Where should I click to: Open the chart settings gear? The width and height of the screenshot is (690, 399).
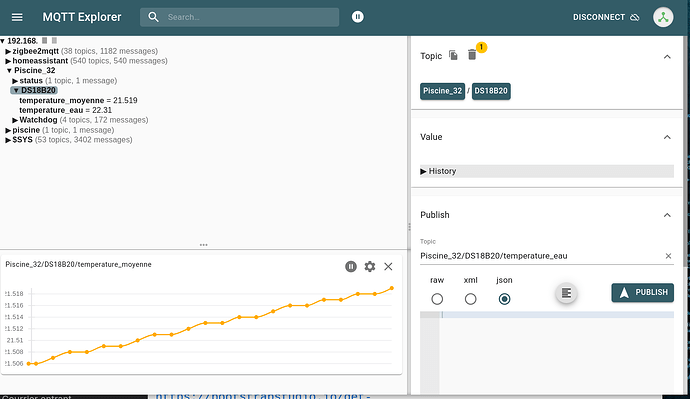click(x=370, y=267)
